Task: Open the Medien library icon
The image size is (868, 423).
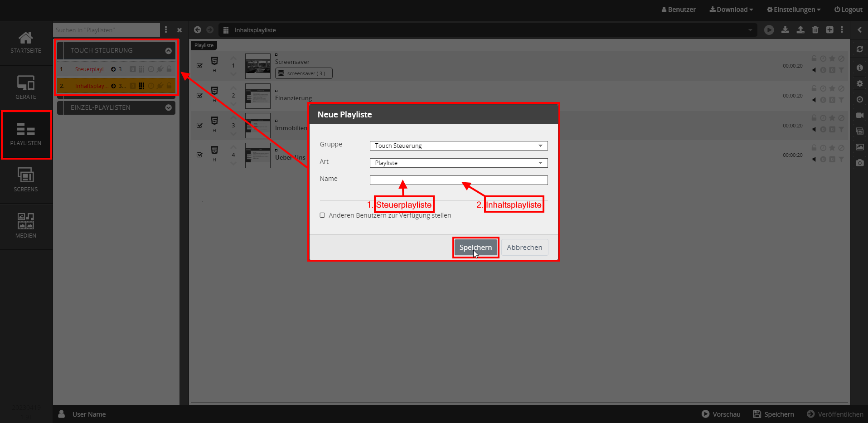Action: [25, 226]
